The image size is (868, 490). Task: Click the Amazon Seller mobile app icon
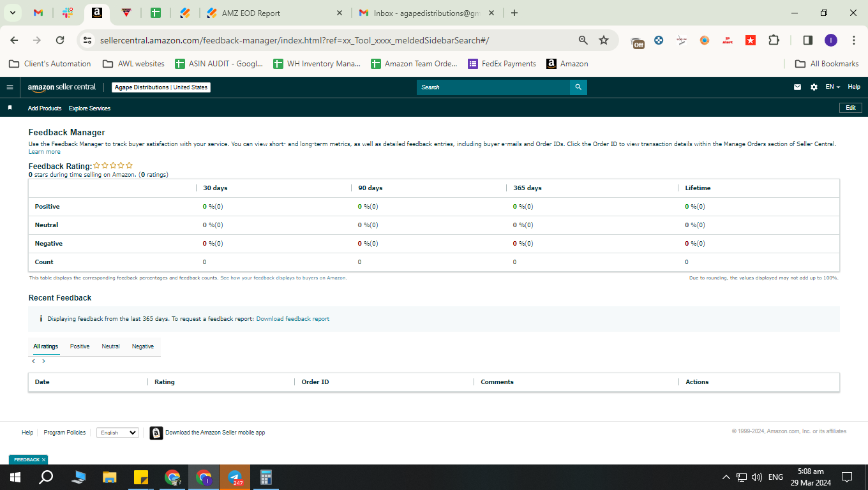click(x=156, y=433)
